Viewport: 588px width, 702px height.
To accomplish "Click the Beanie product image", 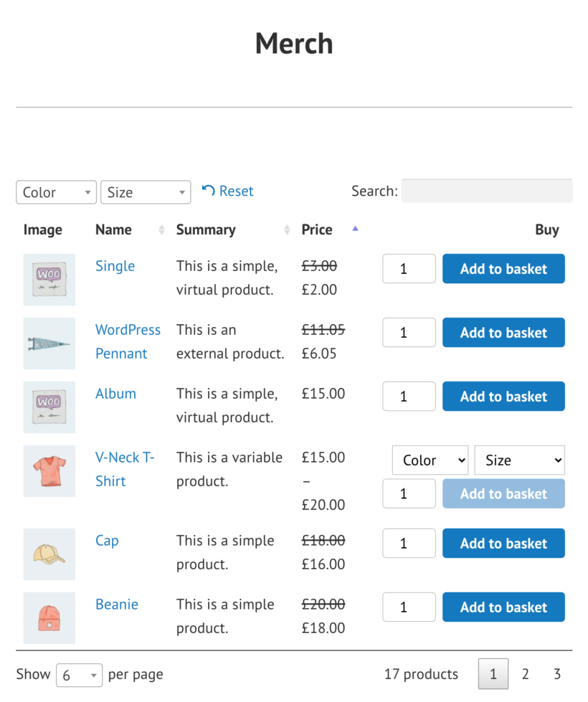I will pyautogui.click(x=49, y=618).
